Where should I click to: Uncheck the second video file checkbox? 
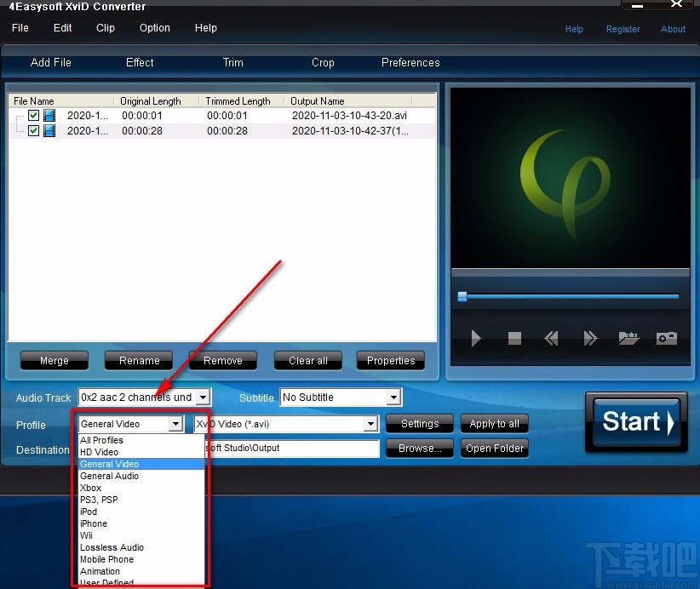coord(32,130)
